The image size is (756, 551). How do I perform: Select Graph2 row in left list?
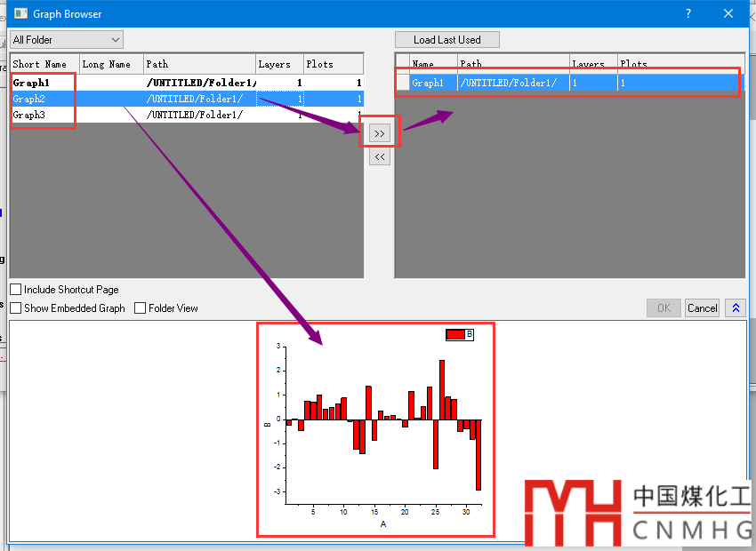187,99
